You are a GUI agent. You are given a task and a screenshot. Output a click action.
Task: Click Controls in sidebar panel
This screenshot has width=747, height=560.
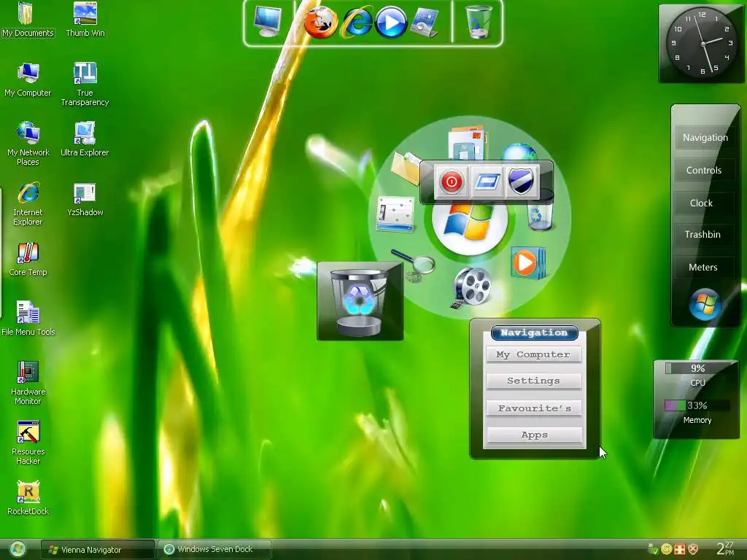pos(704,171)
